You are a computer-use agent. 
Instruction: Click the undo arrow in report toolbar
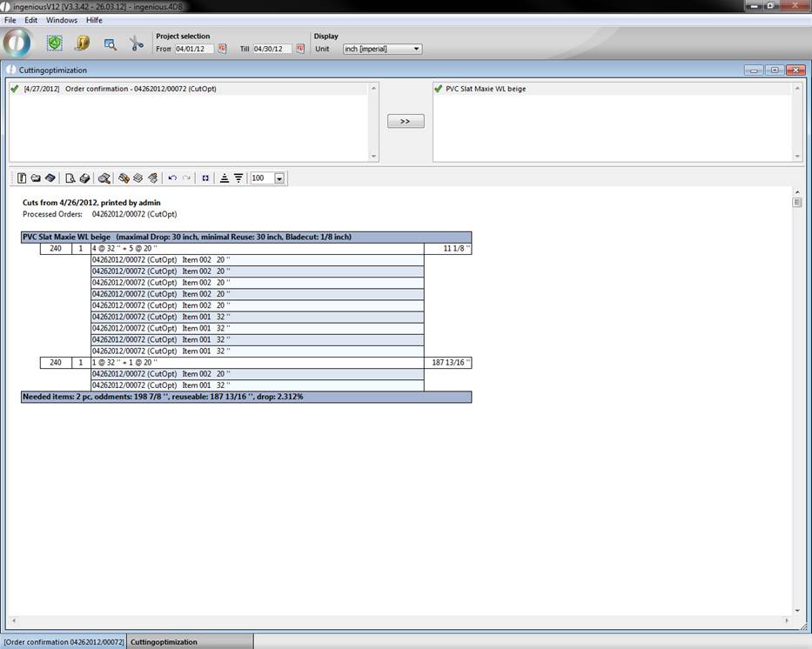pyautogui.click(x=172, y=178)
